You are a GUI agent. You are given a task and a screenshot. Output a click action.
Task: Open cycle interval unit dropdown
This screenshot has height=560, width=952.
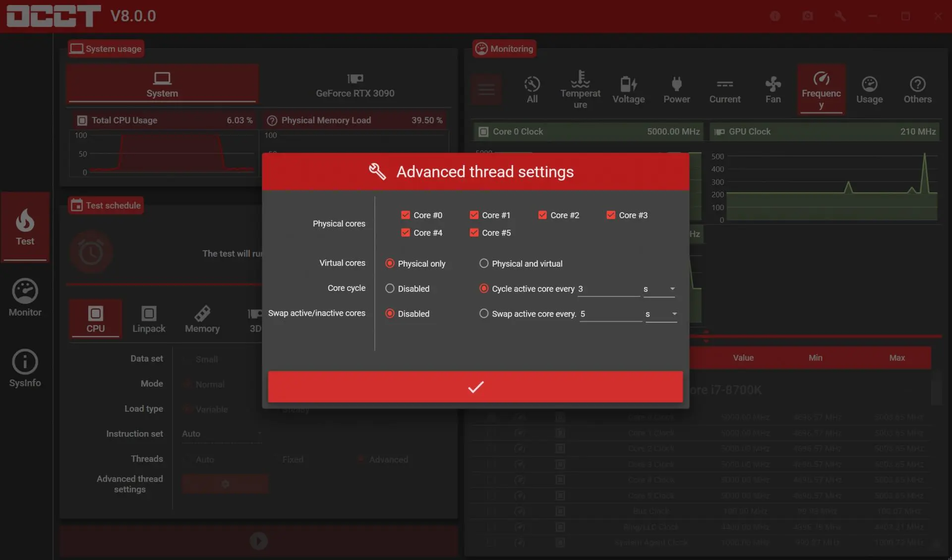[659, 289]
